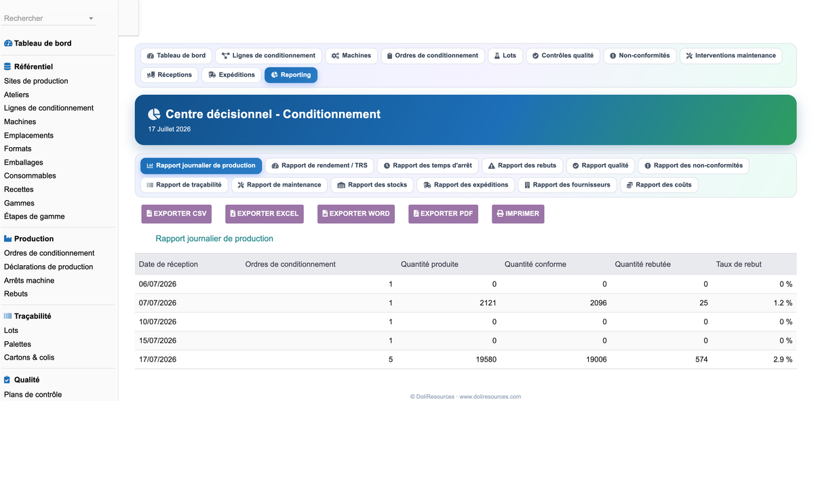The height and width of the screenshot is (504, 814).
Task: Click the 07/07/2026 date cell
Action: coord(157,303)
